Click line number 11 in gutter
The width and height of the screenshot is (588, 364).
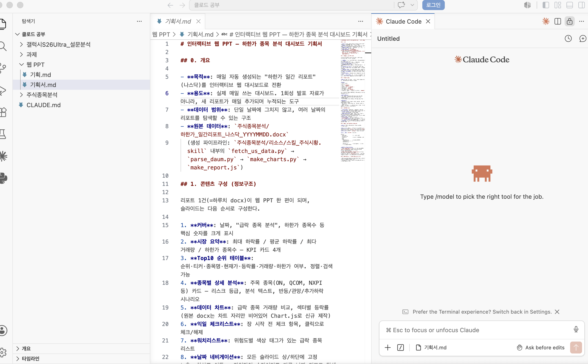[x=165, y=184]
